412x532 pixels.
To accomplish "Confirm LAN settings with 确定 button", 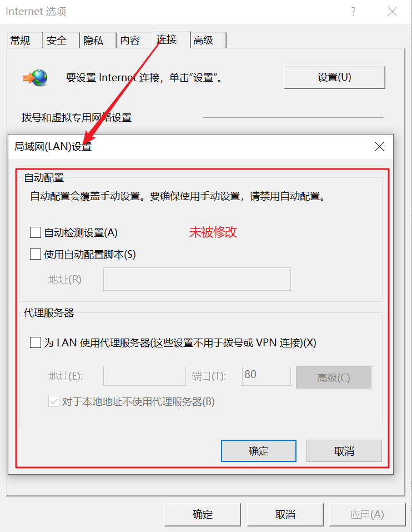I will point(259,451).
